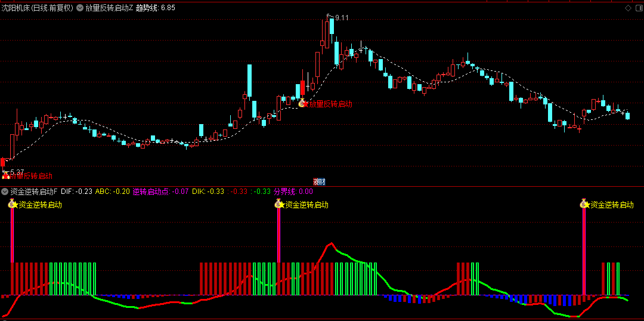Click the signal icon beside the 5.37 low
The height and width of the screenshot is (321, 644).
tap(6, 177)
